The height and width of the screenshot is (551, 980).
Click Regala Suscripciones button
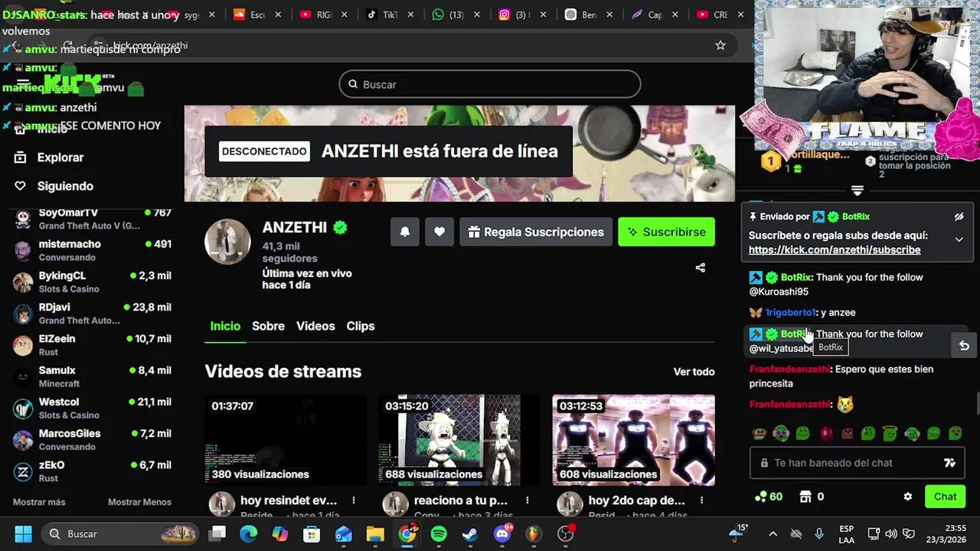pos(536,232)
